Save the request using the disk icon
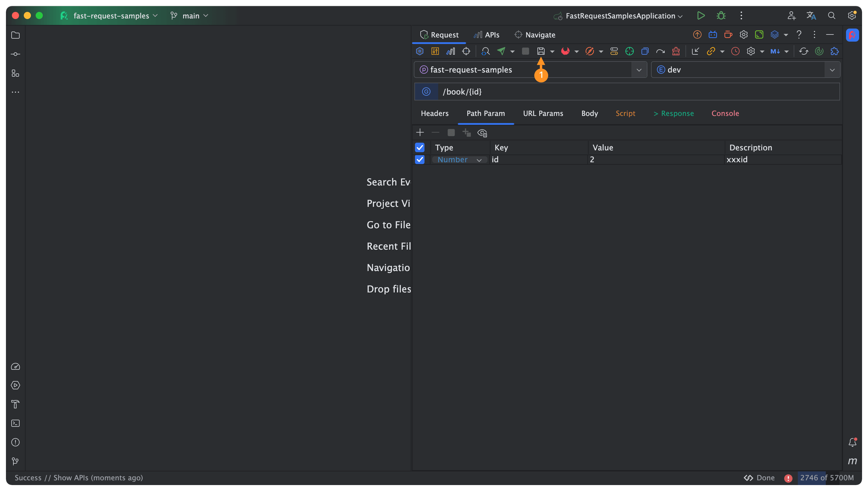 541,51
